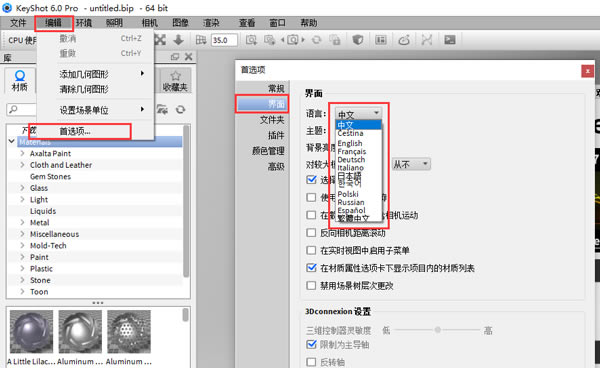Open the 渲染 menu
This screenshot has width=600, height=368.
tap(211, 23)
